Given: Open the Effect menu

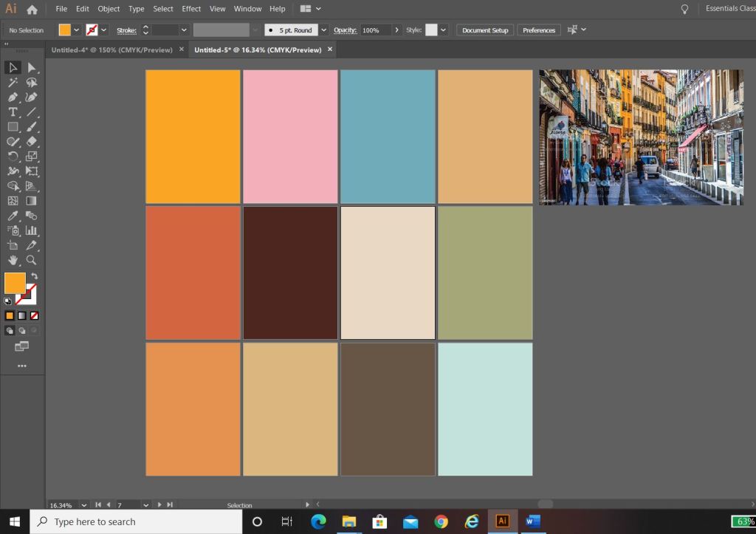Looking at the screenshot, I should point(191,9).
